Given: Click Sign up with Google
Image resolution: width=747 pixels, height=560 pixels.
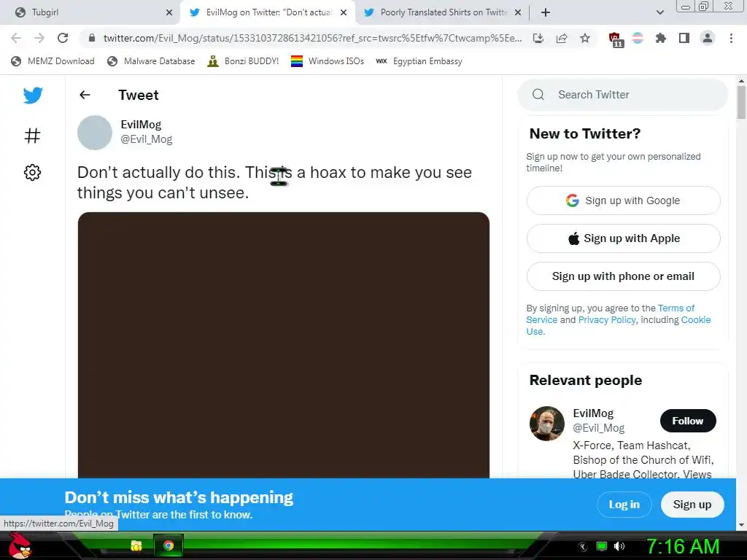Looking at the screenshot, I should tap(623, 201).
